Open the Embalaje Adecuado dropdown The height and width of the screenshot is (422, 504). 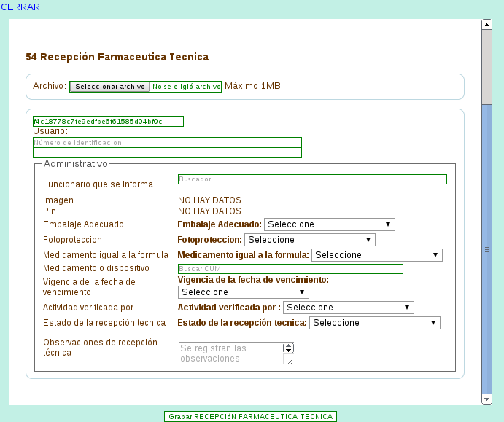pyautogui.click(x=329, y=224)
